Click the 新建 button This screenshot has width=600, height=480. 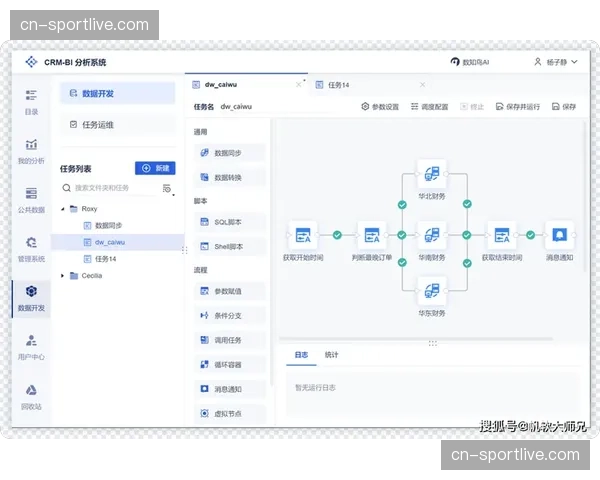(155, 168)
